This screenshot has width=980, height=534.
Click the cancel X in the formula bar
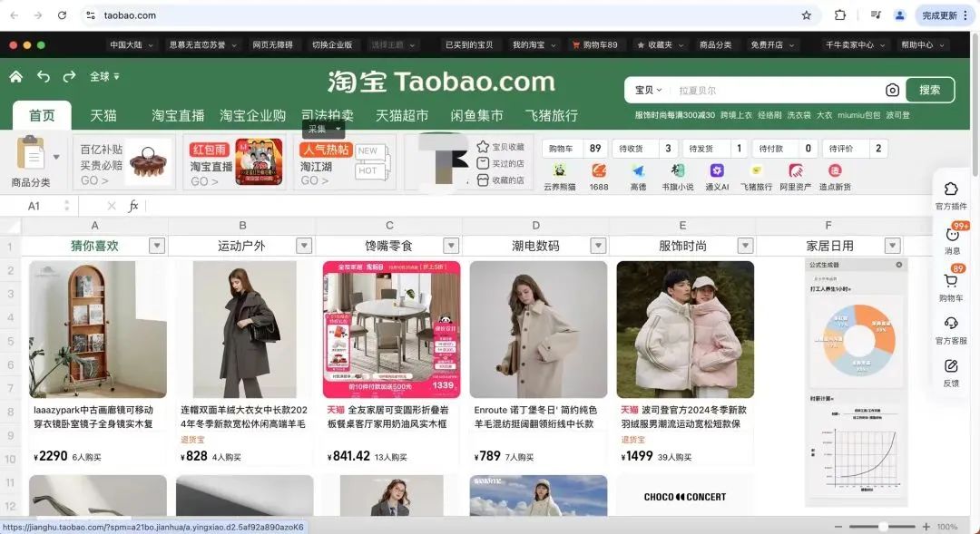(x=112, y=206)
